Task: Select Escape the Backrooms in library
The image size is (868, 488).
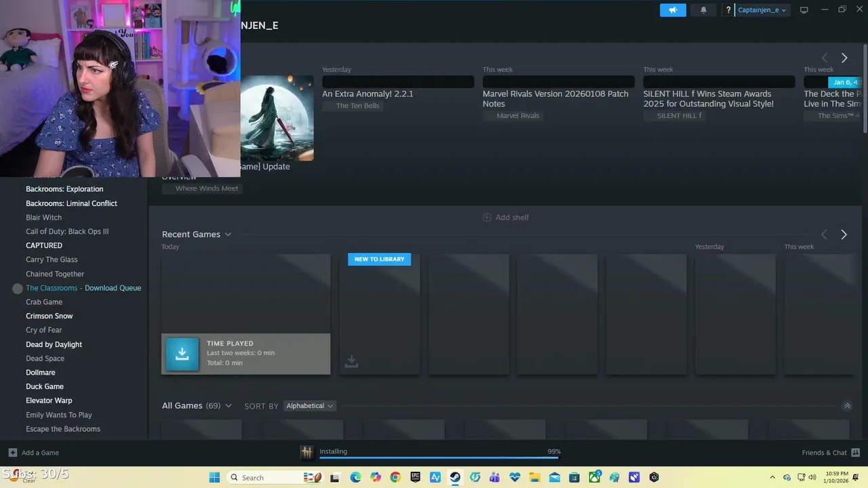Action: point(63,429)
